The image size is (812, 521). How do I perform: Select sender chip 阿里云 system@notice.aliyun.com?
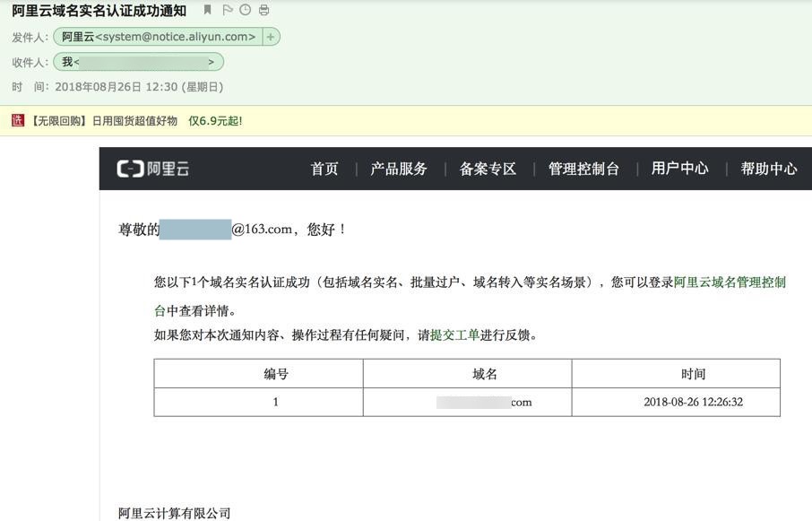(x=158, y=37)
